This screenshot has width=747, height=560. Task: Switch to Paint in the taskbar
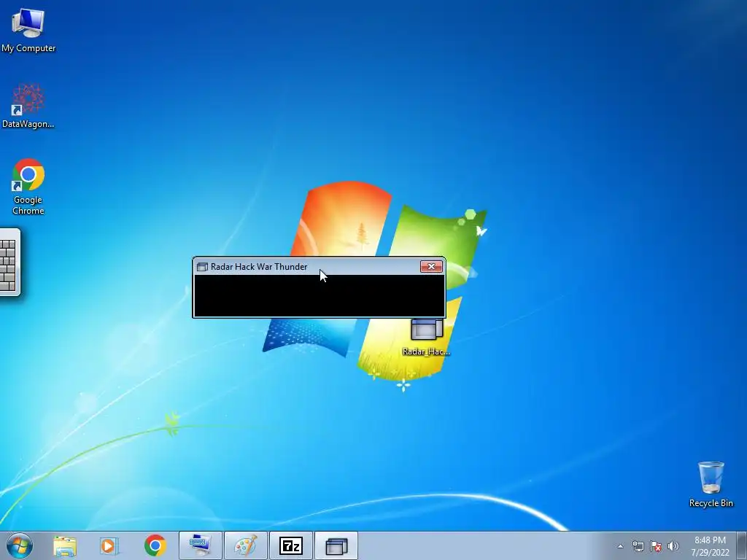point(246,545)
